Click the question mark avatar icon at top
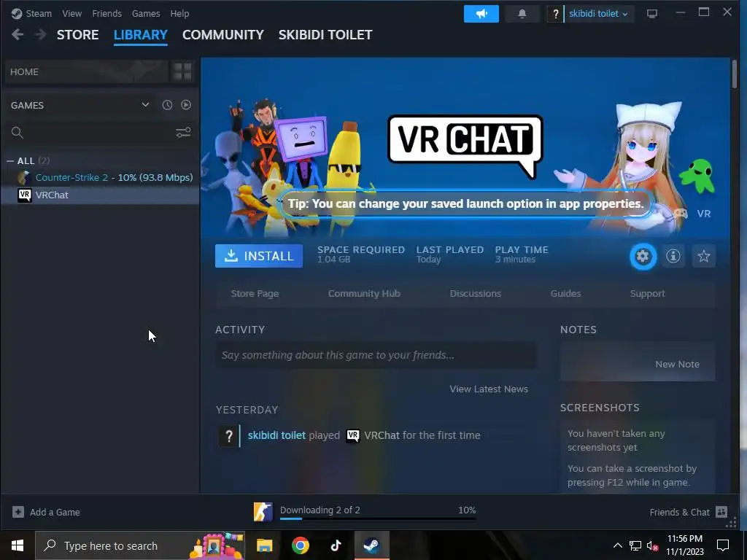 555,14
